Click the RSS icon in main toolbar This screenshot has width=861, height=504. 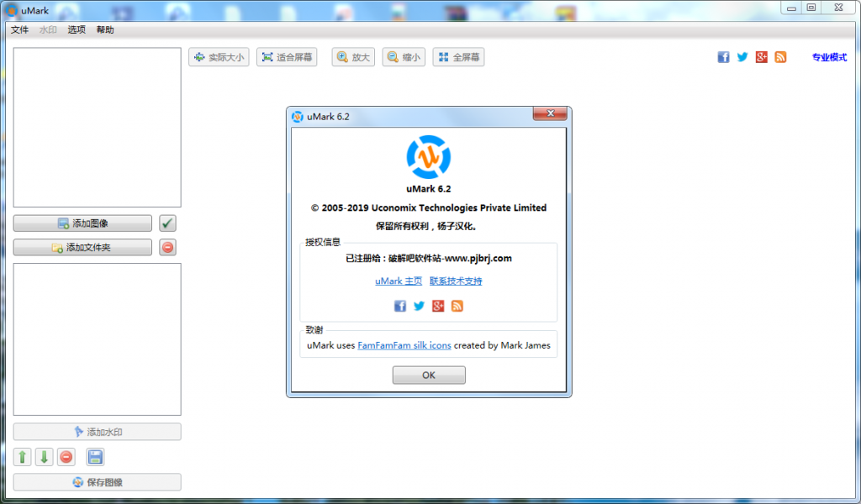click(x=780, y=57)
